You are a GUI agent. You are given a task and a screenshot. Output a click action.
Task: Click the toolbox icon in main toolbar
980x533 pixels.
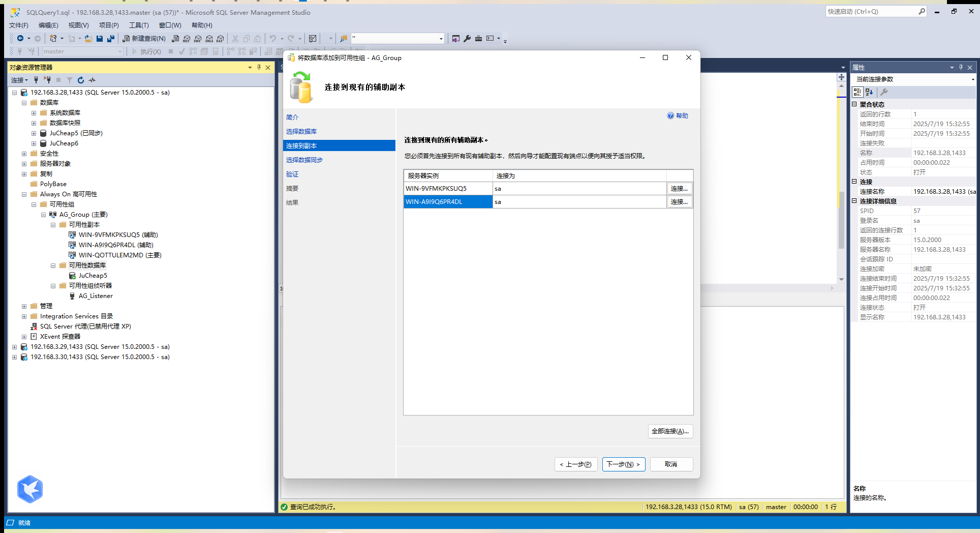478,38
